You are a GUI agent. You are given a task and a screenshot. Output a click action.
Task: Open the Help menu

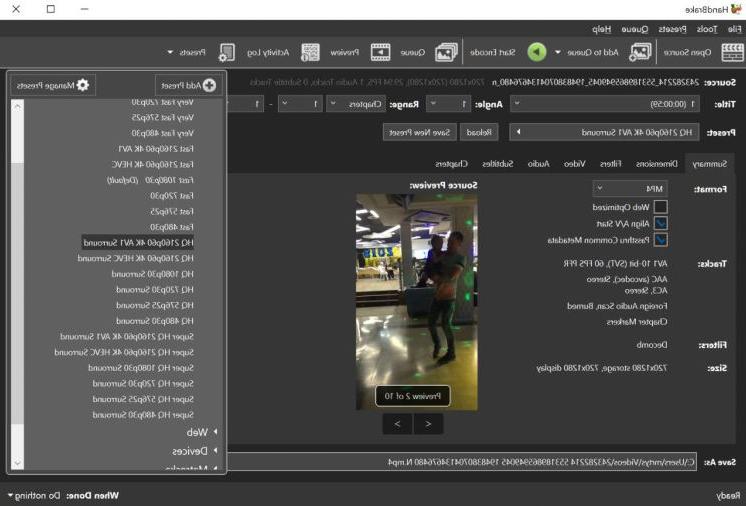tap(601, 29)
